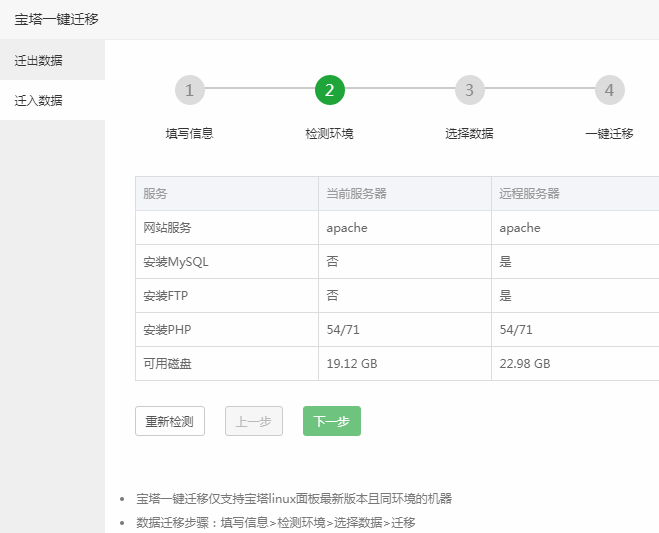Viewport: 659px width, 533px height.
Task: Select the 安装MySQL table row
Action: pyautogui.click(x=397, y=261)
